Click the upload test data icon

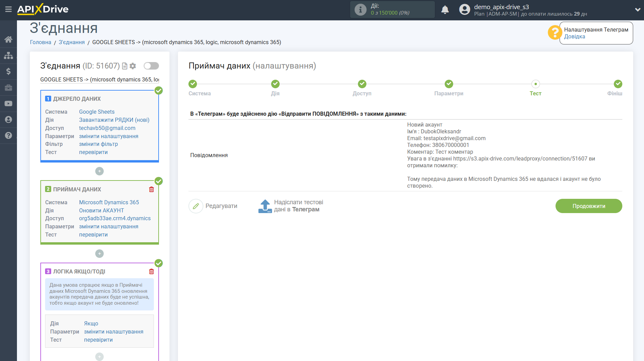point(265,206)
